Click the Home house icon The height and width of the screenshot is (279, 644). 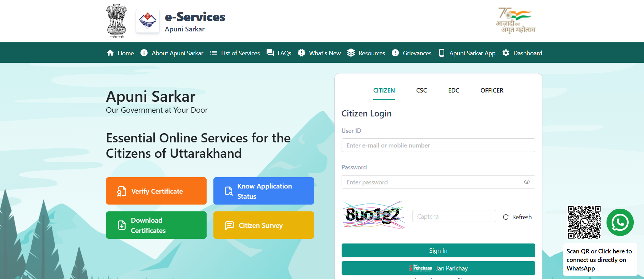[110, 53]
